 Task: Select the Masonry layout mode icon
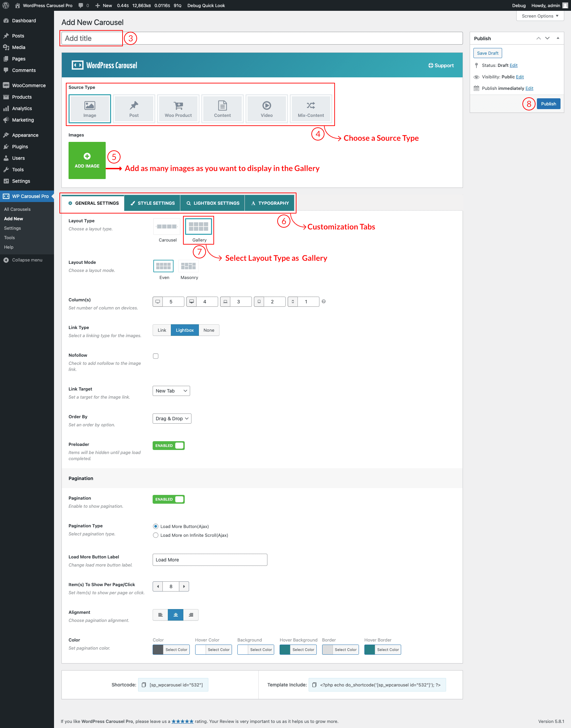tap(188, 266)
